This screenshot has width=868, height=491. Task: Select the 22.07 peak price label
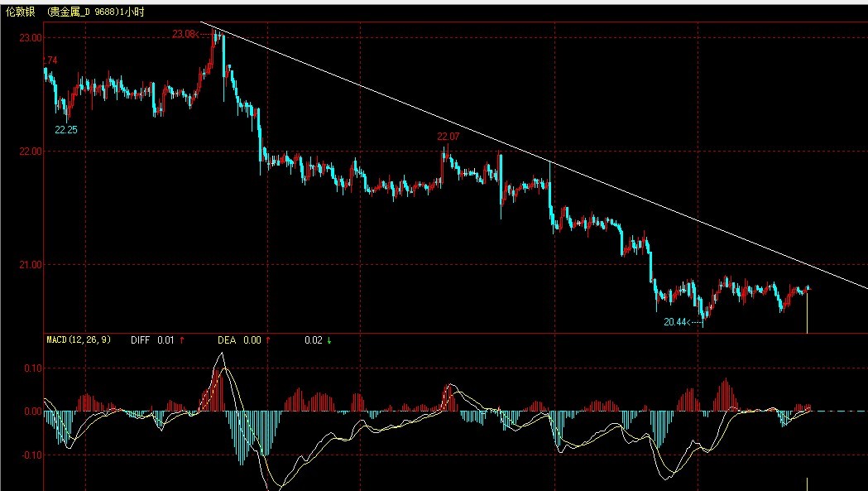pos(448,136)
